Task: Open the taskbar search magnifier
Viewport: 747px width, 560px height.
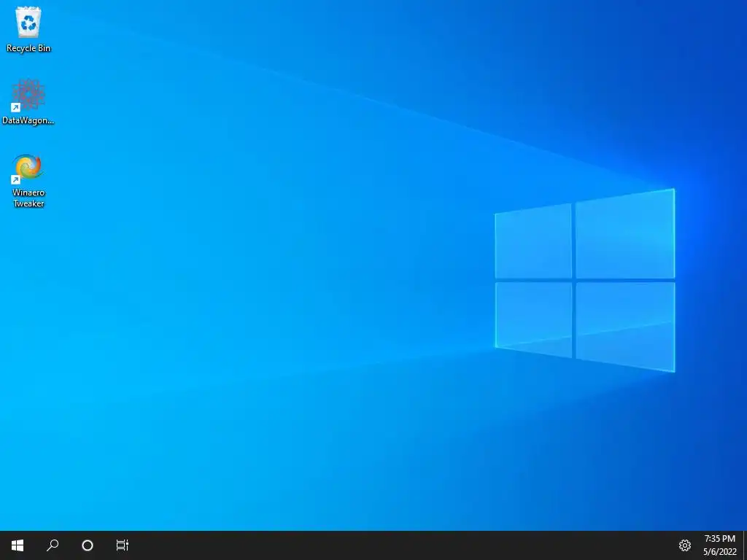Action: coord(53,545)
